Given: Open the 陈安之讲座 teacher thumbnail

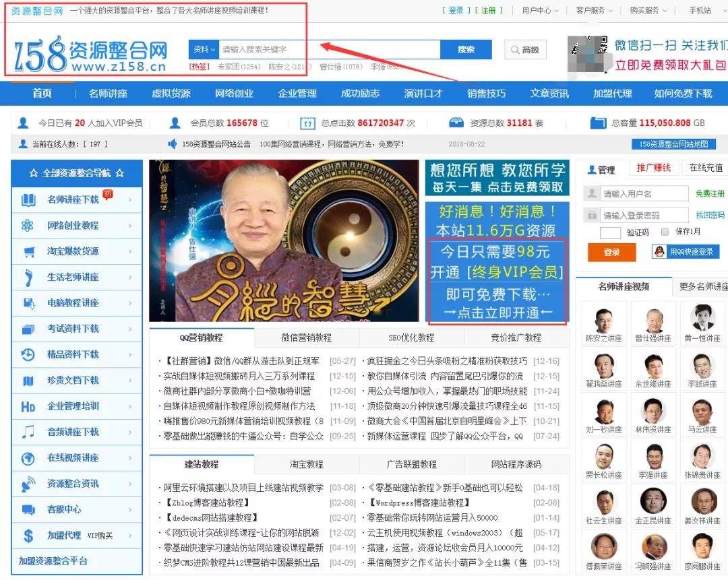Looking at the screenshot, I should click(603, 323).
